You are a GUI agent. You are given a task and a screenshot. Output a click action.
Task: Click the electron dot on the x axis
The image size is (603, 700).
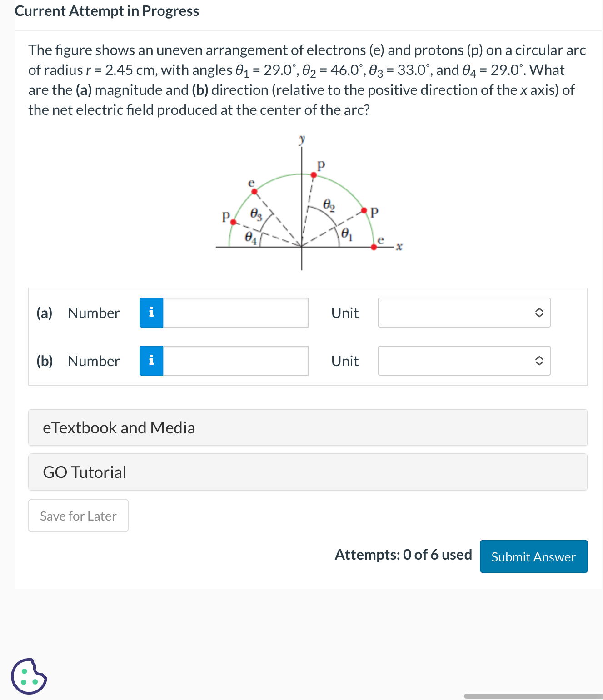click(374, 247)
